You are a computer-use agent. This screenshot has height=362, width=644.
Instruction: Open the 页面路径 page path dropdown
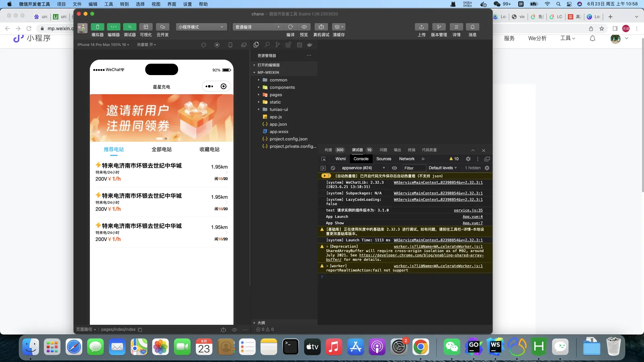pyautogui.click(x=86, y=329)
